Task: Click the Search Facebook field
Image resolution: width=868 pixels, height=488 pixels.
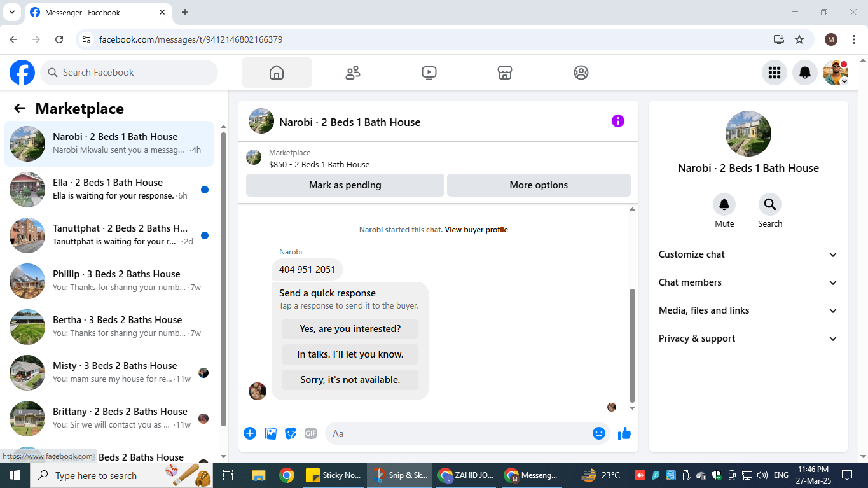Action: [x=129, y=73]
